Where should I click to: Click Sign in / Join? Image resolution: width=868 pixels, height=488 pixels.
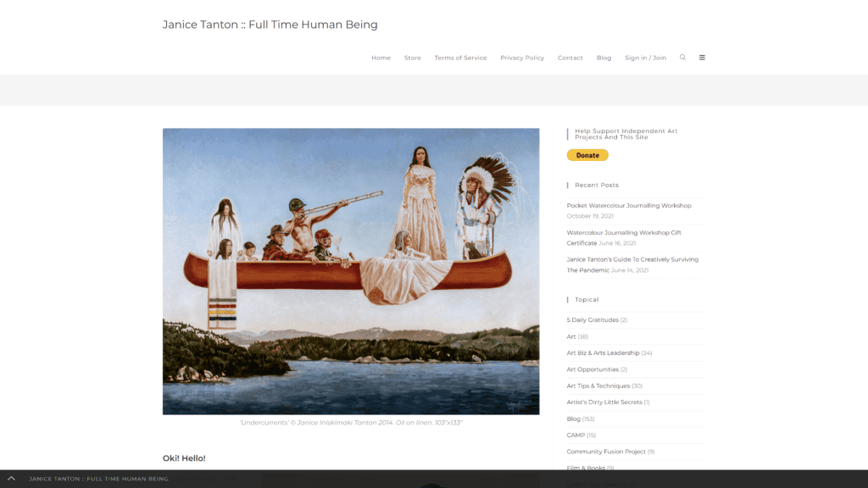tap(645, 58)
